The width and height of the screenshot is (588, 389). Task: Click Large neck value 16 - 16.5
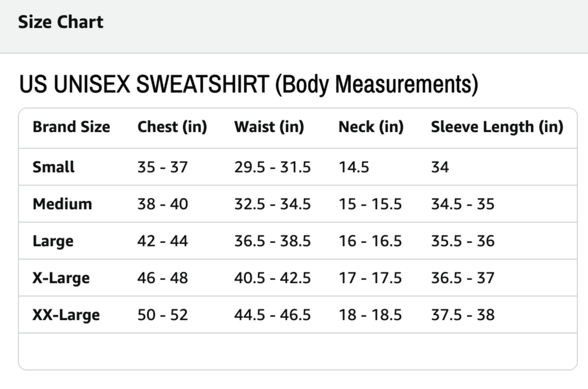[x=370, y=241]
